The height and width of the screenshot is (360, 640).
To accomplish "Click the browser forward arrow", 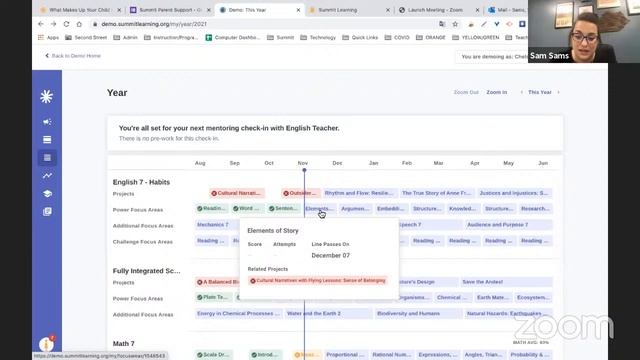I will (53, 24).
